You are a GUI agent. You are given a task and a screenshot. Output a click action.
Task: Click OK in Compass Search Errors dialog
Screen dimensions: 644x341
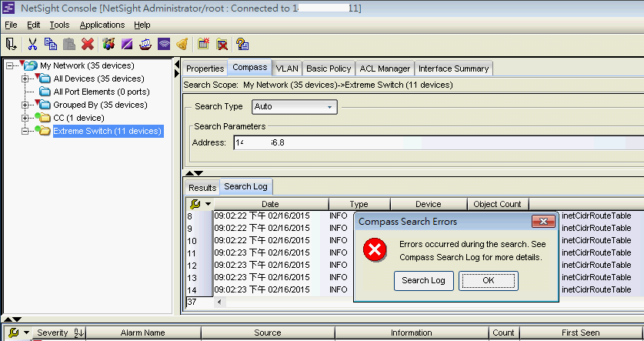pos(489,281)
